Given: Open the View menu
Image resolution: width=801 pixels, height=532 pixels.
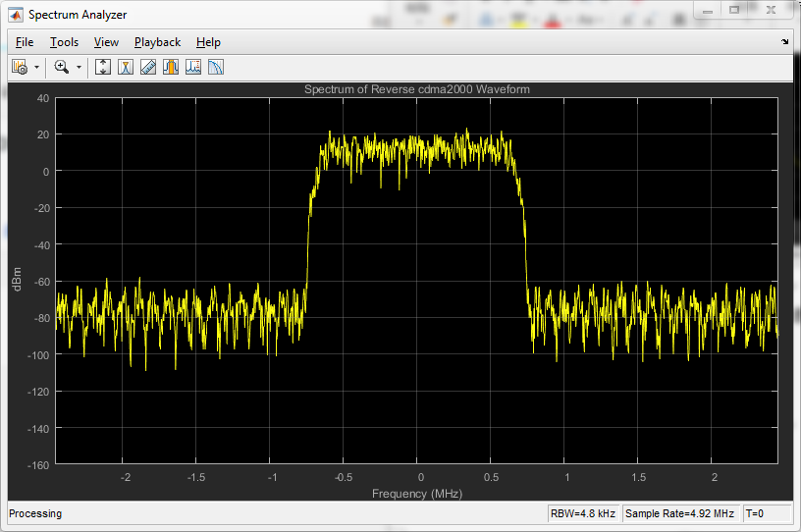Looking at the screenshot, I should (x=106, y=42).
